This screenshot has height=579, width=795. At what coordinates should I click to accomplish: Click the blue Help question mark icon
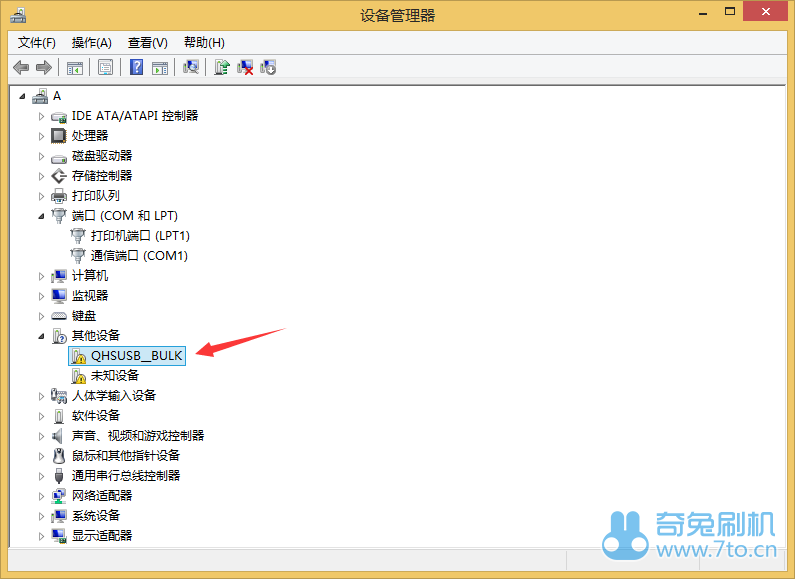(x=136, y=67)
